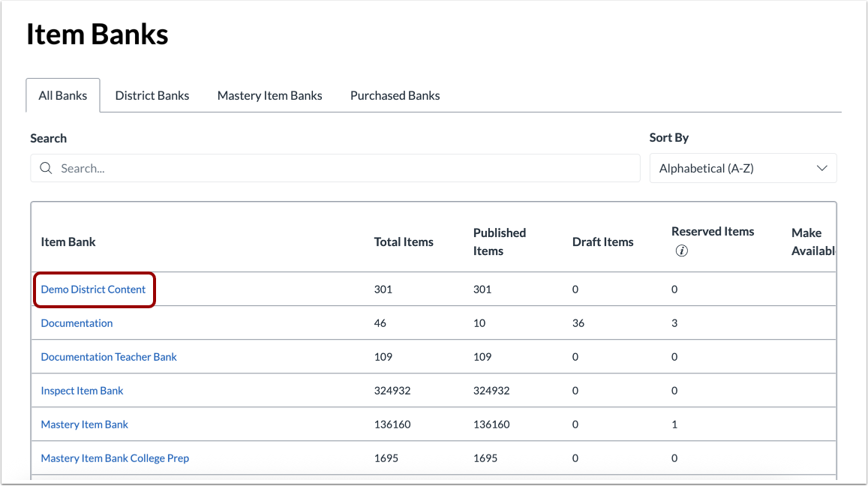Image resolution: width=868 pixels, height=486 pixels.
Task: Open the Mastery Item Bank
Action: click(x=84, y=424)
